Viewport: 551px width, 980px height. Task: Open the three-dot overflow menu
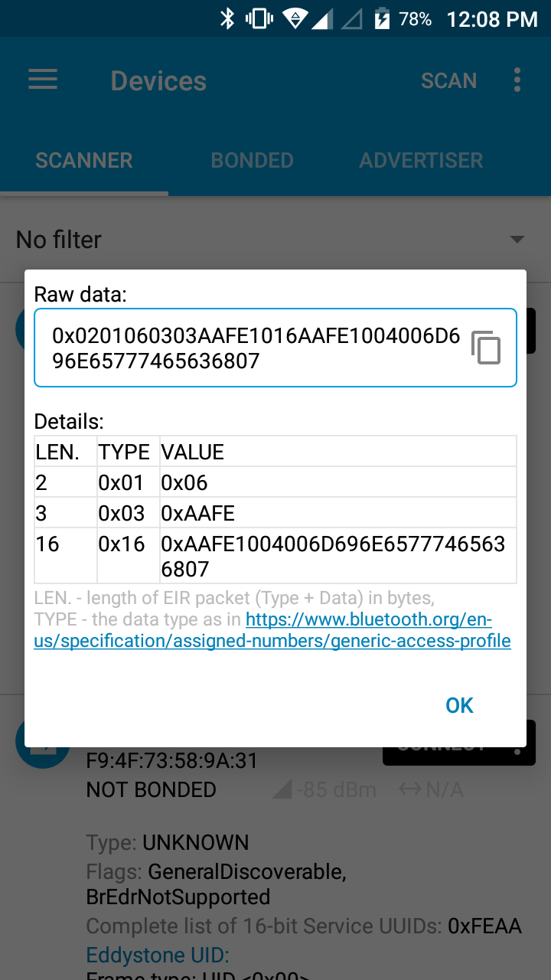[517, 80]
